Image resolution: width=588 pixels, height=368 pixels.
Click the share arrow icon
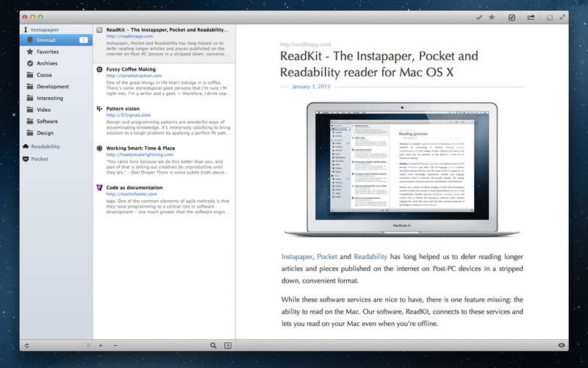(x=531, y=16)
